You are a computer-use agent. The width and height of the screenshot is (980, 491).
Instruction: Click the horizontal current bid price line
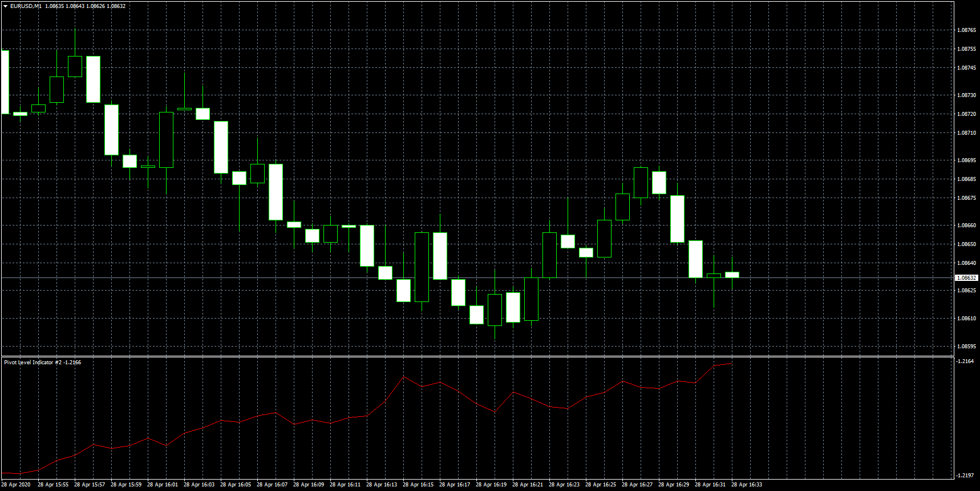point(477,277)
